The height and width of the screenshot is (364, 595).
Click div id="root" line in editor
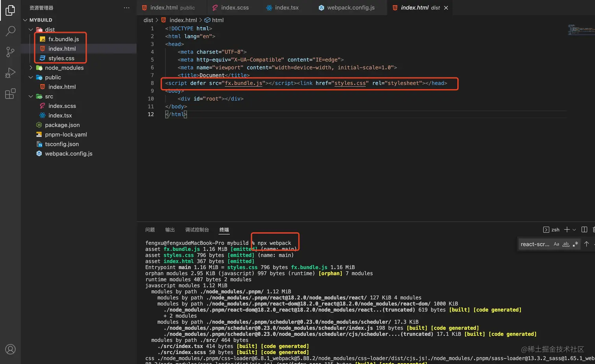point(211,99)
